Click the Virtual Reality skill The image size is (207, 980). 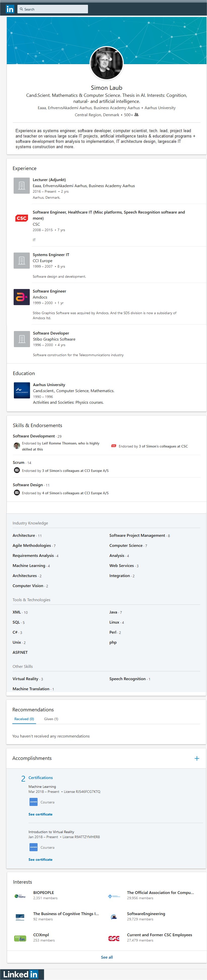[x=25, y=679]
